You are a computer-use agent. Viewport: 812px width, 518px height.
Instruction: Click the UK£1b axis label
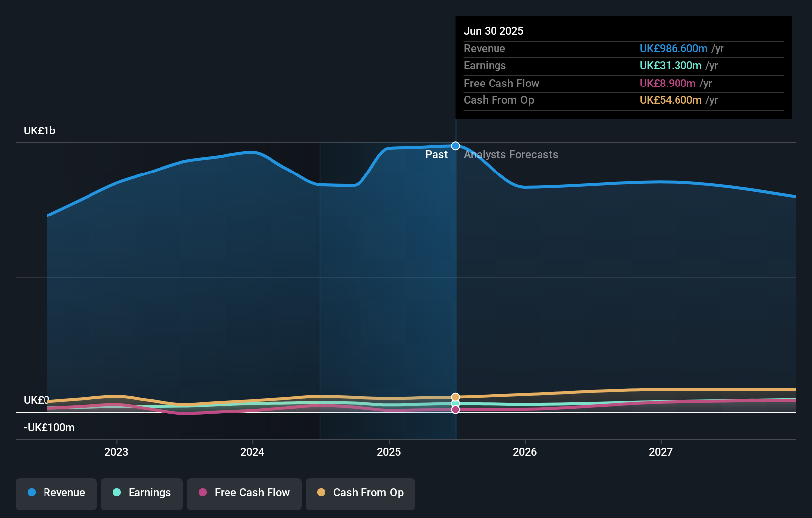pos(39,130)
